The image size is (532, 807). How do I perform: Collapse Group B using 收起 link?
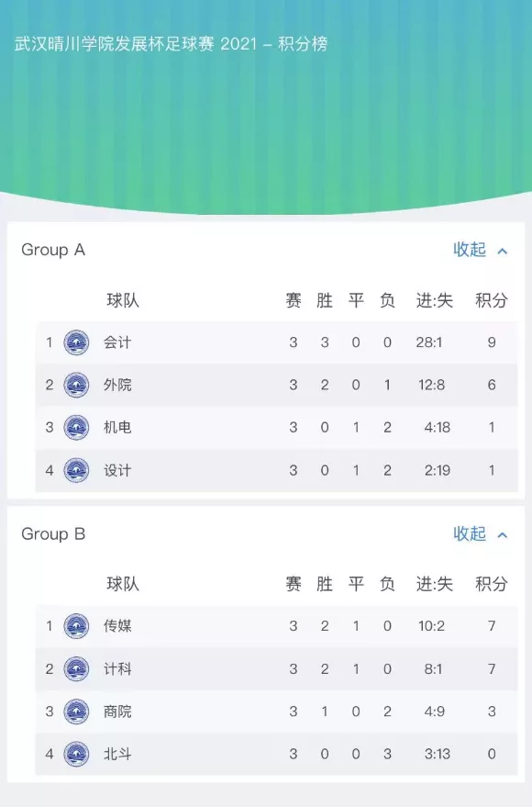(470, 533)
